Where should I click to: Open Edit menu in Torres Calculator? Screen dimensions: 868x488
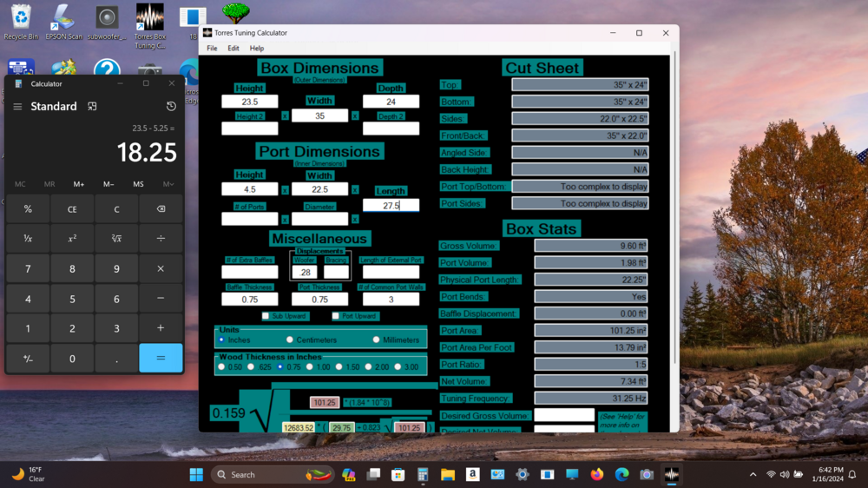[233, 48]
